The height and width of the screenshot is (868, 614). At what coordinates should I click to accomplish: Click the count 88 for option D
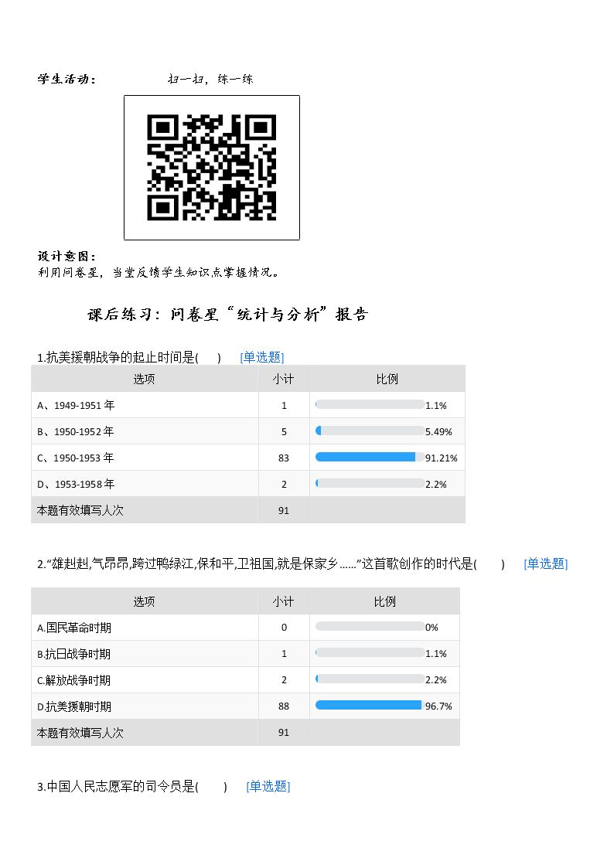coord(284,706)
